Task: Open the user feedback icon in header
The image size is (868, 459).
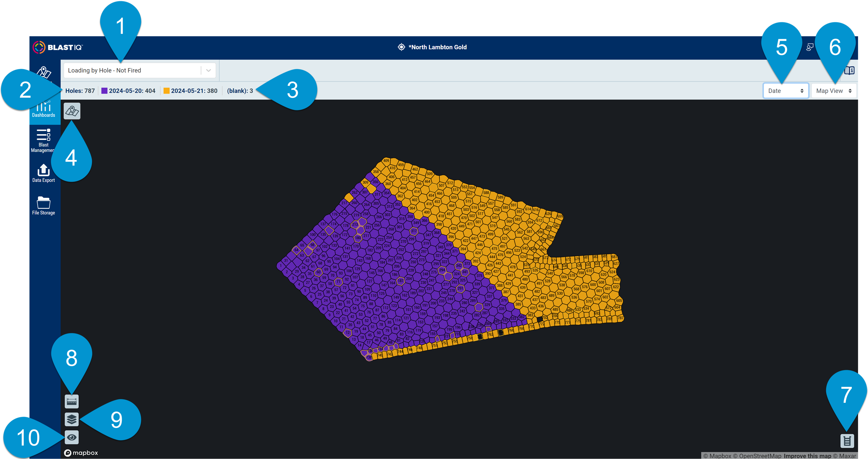Action: coord(810,47)
